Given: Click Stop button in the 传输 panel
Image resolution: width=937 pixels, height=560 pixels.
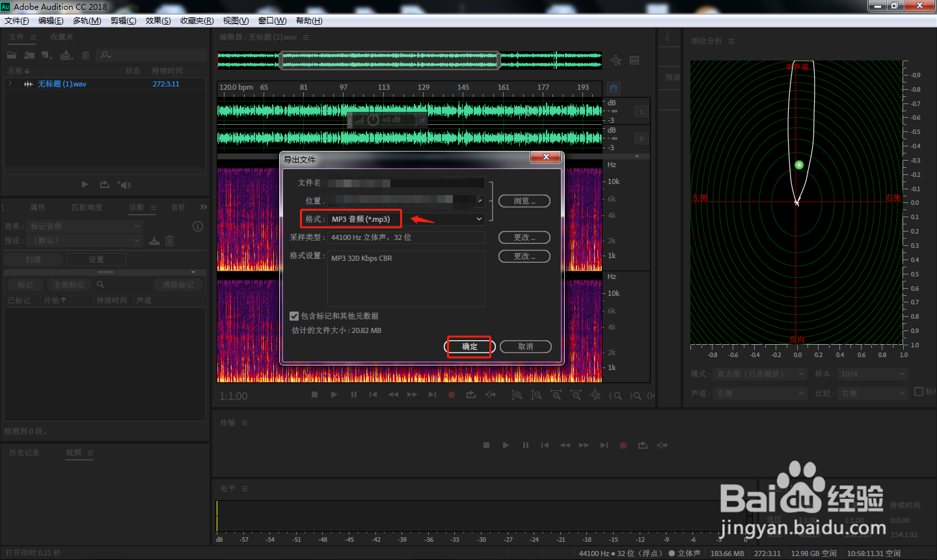Looking at the screenshot, I should click(x=486, y=446).
